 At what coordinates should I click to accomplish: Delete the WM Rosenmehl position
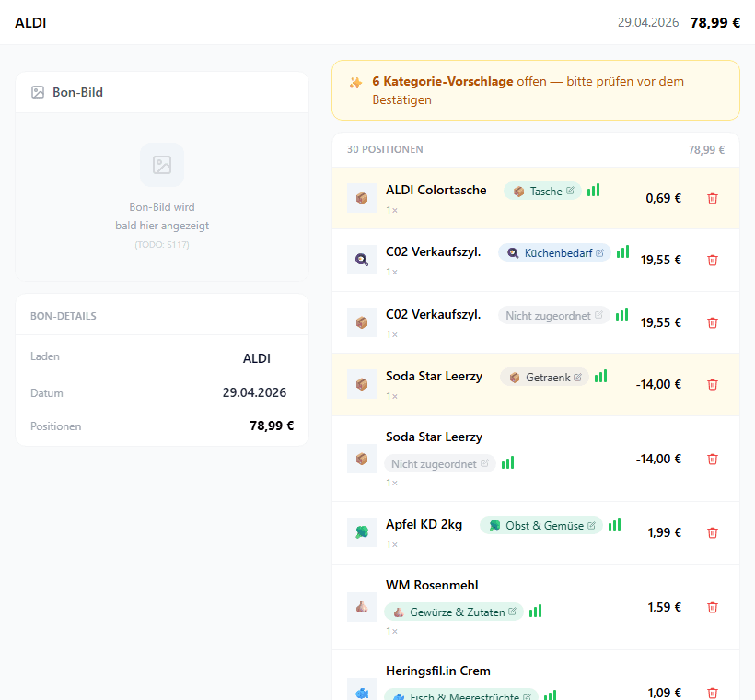(712, 608)
